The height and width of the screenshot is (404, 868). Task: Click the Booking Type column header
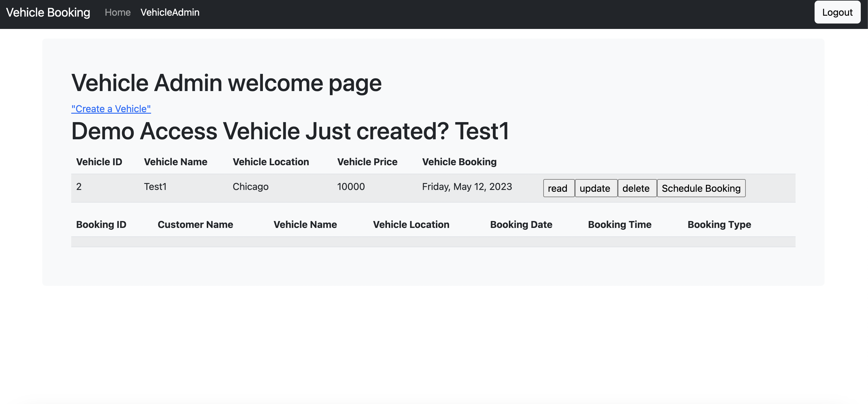720,225
